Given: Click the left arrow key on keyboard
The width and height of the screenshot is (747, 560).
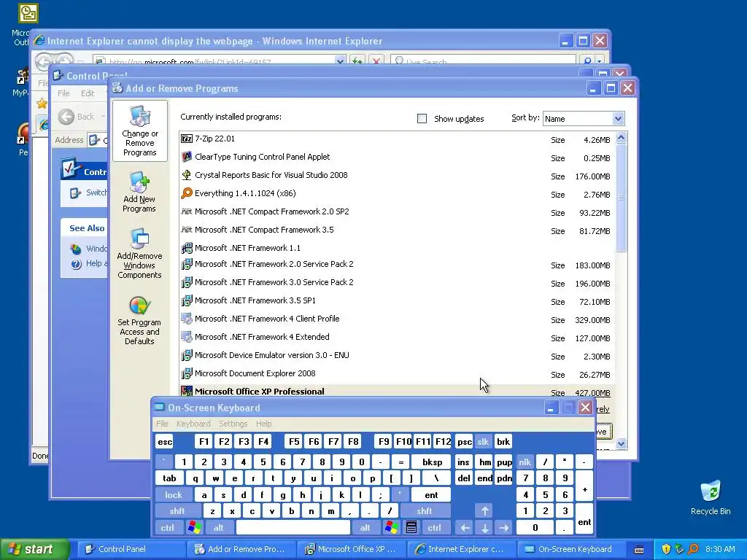Looking at the screenshot, I should (x=465, y=528).
